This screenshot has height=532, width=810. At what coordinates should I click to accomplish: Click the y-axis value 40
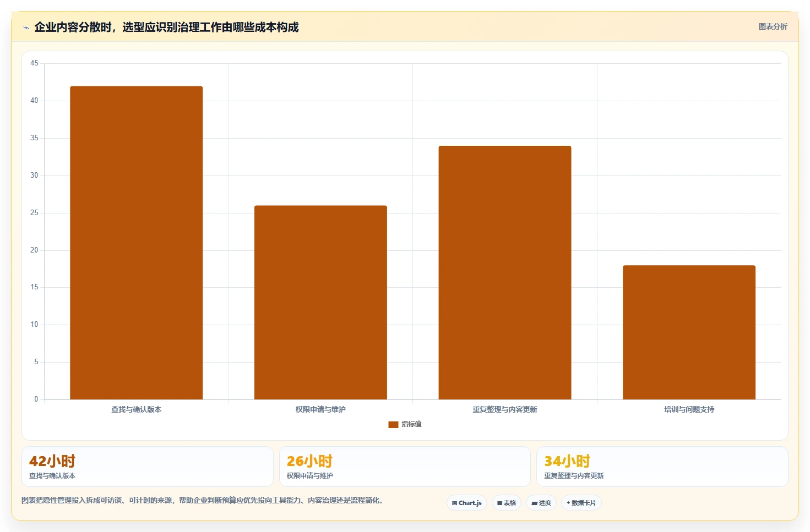coord(34,101)
